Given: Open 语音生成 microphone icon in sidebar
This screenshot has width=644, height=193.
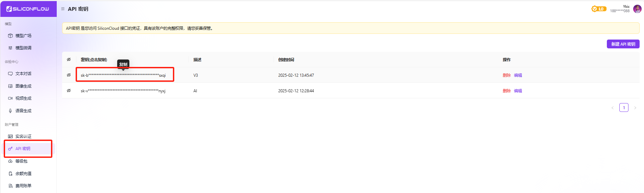Looking at the screenshot, I should pos(10,111).
